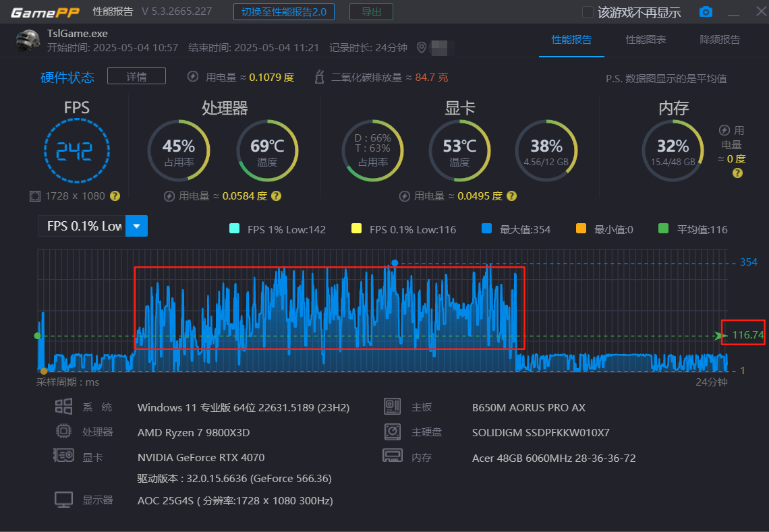The image size is (769, 532).
Task: Click lightning icon in memory power section
Action: (724, 130)
